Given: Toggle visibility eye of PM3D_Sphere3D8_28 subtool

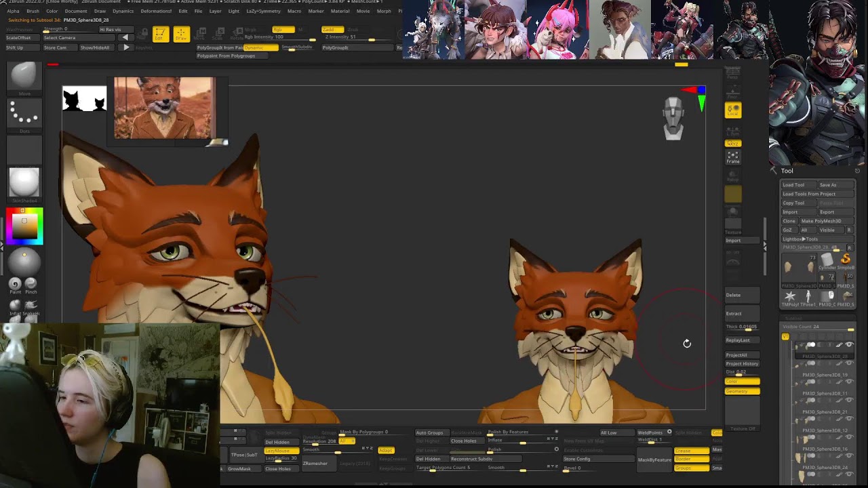Looking at the screenshot, I should tap(849, 345).
